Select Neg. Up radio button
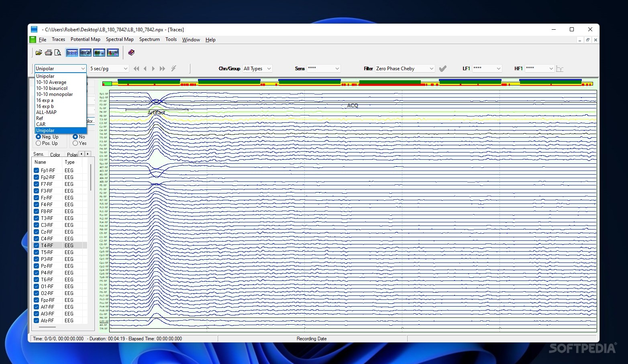The image size is (628, 364). coord(39,137)
